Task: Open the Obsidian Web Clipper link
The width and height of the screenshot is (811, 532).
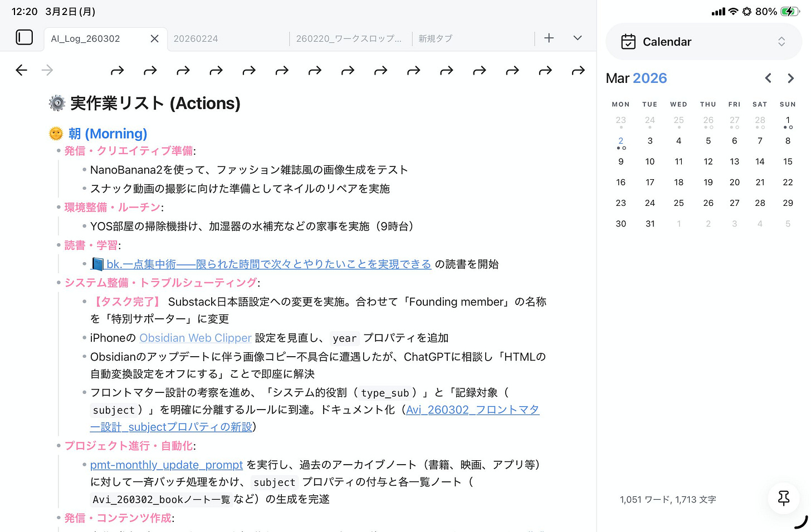Action: pos(195,338)
